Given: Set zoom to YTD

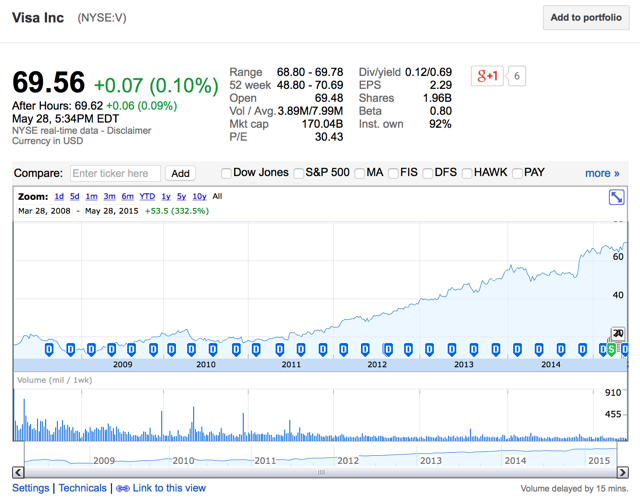Looking at the screenshot, I should click(147, 196).
